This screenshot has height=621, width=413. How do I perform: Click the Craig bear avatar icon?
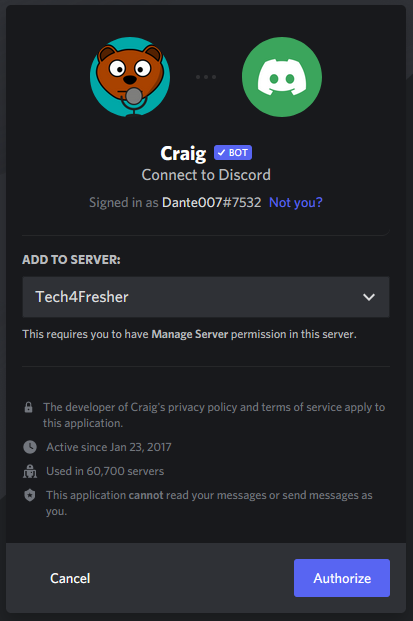point(130,77)
